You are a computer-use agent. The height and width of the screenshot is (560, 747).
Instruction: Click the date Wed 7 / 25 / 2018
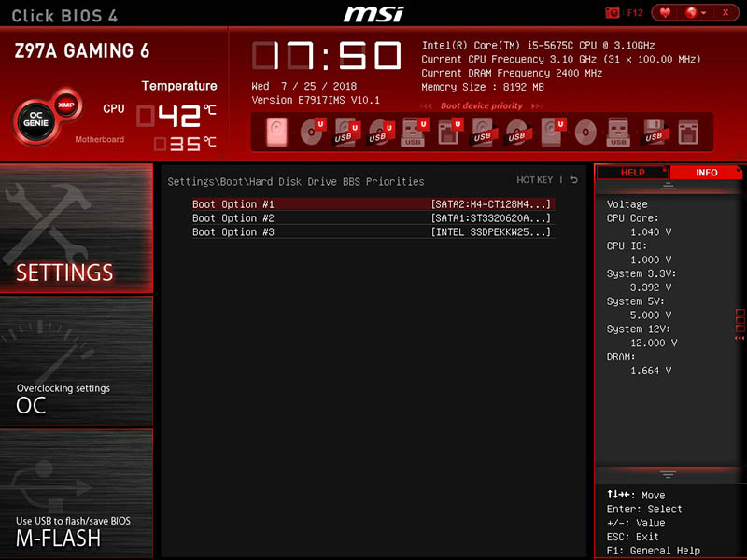(x=304, y=86)
